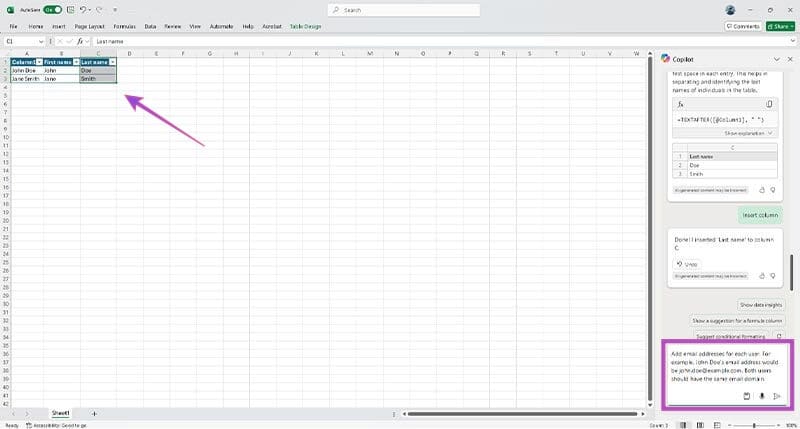Switch to the Table Design tab
Screen dimensions: 800x429
coord(304,25)
